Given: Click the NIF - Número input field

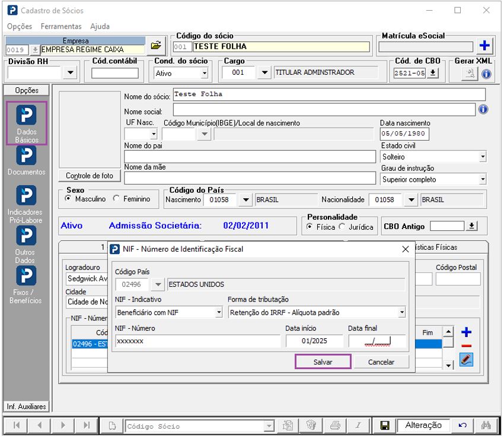Looking at the screenshot, I should (x=197, y=341).
